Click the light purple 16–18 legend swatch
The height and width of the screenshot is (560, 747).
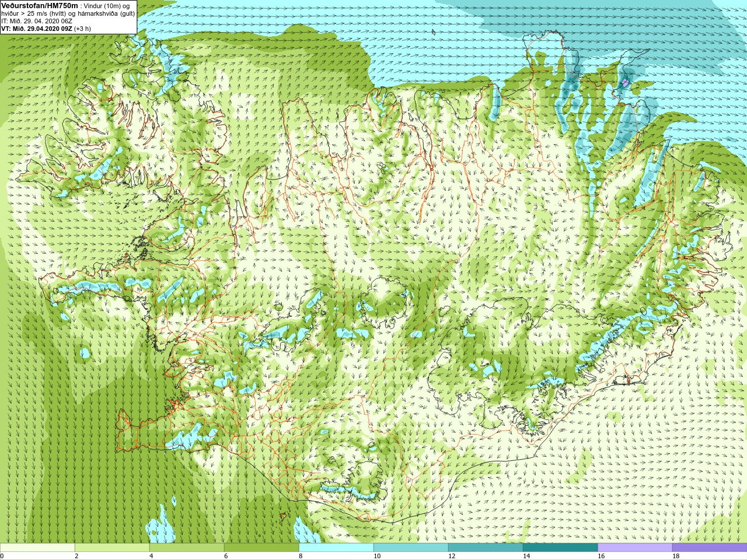(635, 548)
